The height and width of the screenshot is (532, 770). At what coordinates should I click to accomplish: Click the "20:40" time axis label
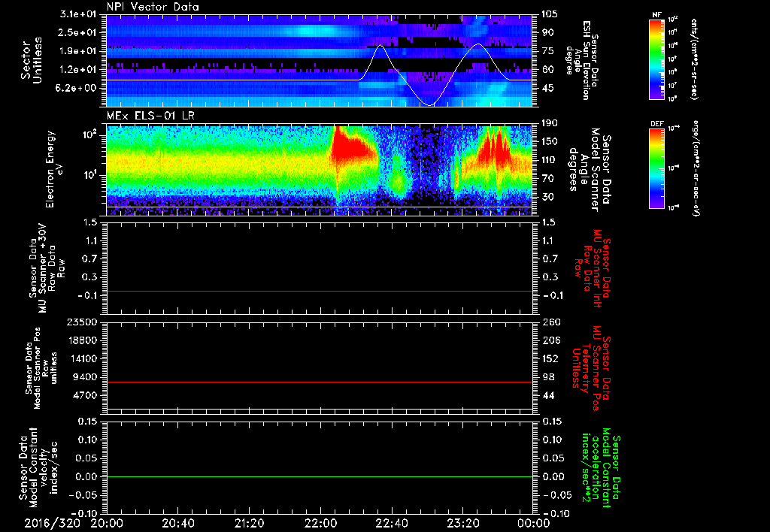pyautogui.click(x=178, y=523)
